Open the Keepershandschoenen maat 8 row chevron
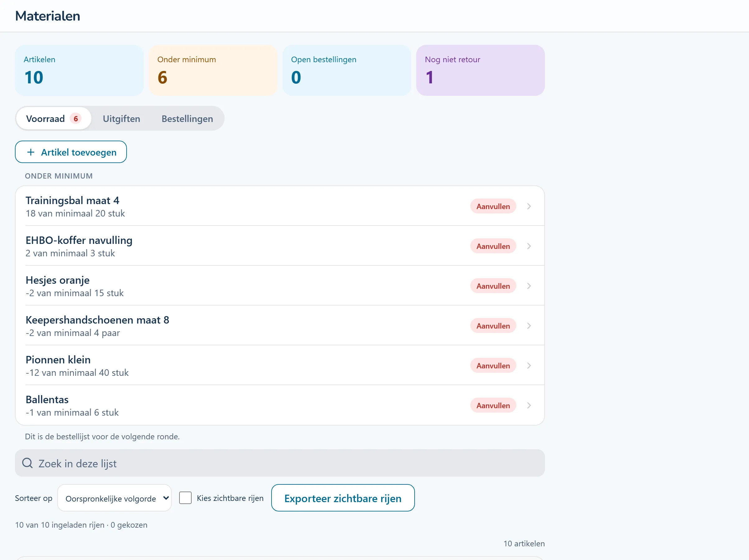This screenshot has width=749, height=560. [x=528, y=326]
